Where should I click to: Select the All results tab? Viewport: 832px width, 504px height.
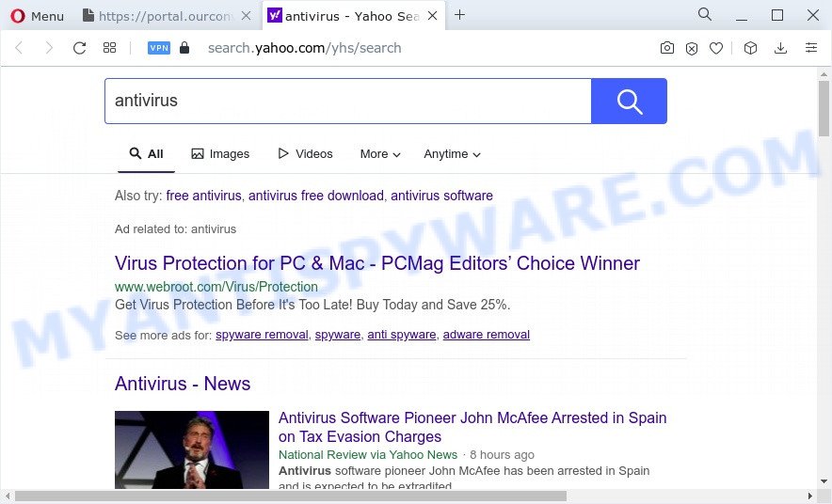click(147, 154)
